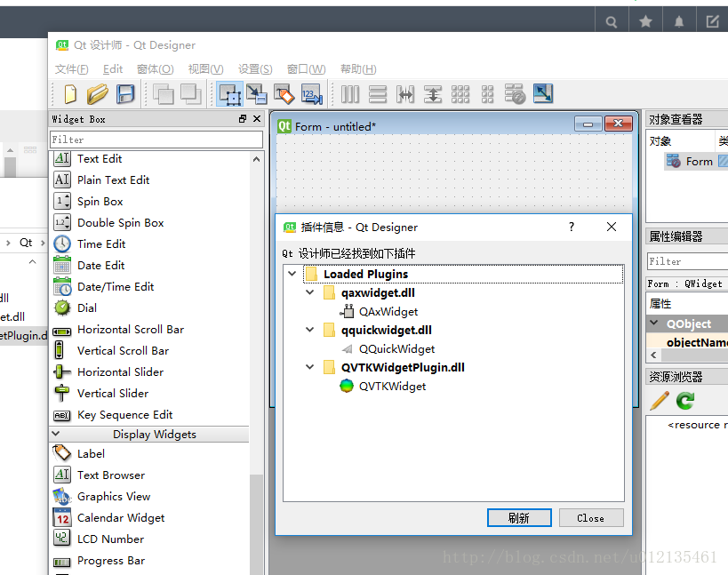Select the Edit Widgets mode icon
Image resolution: width=728 pixels, height=575 pixels.
point(230,94)
